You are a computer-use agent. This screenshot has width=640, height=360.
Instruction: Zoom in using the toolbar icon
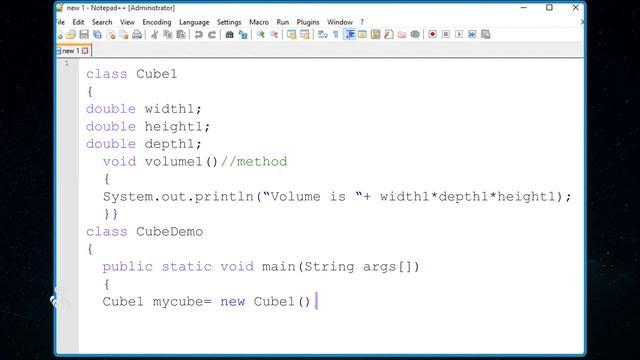[x=260, y=35]
